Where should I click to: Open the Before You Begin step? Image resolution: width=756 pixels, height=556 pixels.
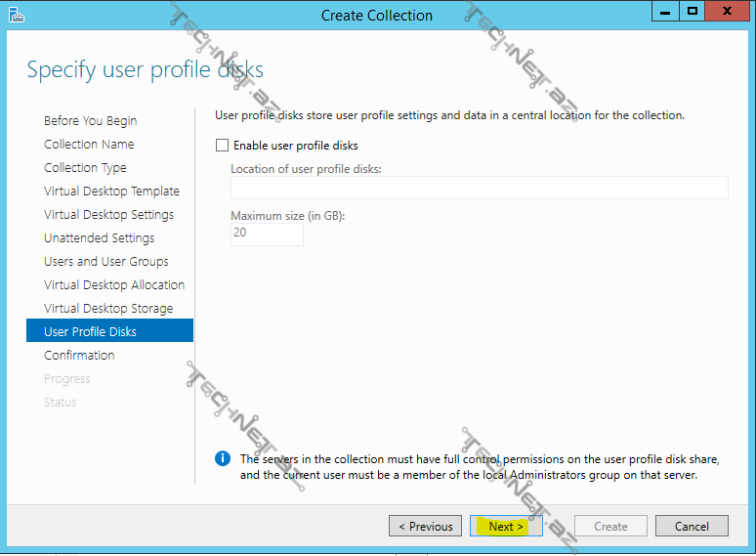[90, 121]
